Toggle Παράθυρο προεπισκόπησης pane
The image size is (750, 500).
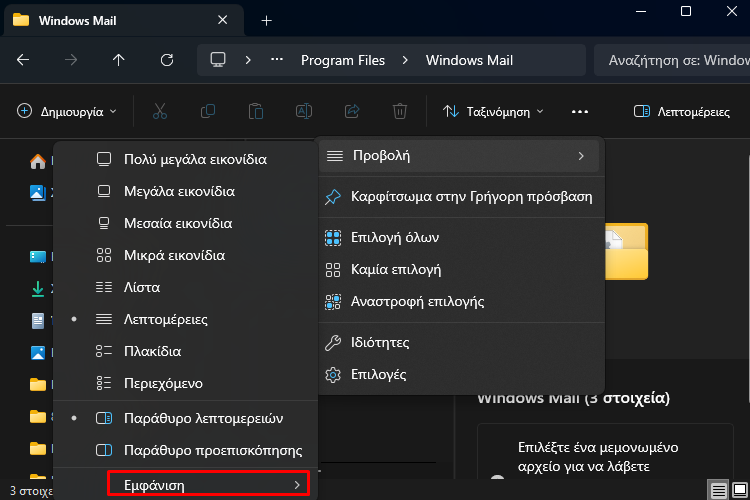pyautogui.click(x=186, y=450)
